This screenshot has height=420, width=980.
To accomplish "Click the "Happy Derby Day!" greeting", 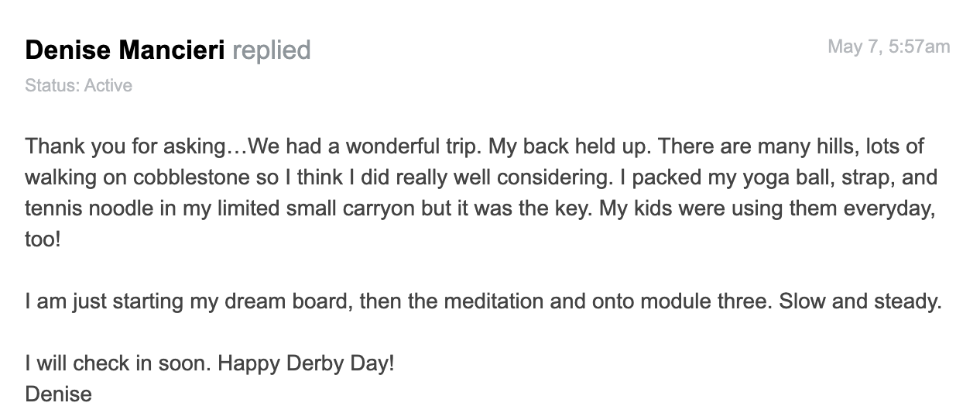I will (x=307, y=363).
